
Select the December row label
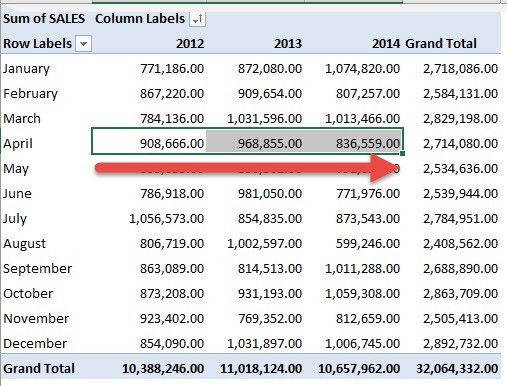pyautogui.click(x=35, y=344)
